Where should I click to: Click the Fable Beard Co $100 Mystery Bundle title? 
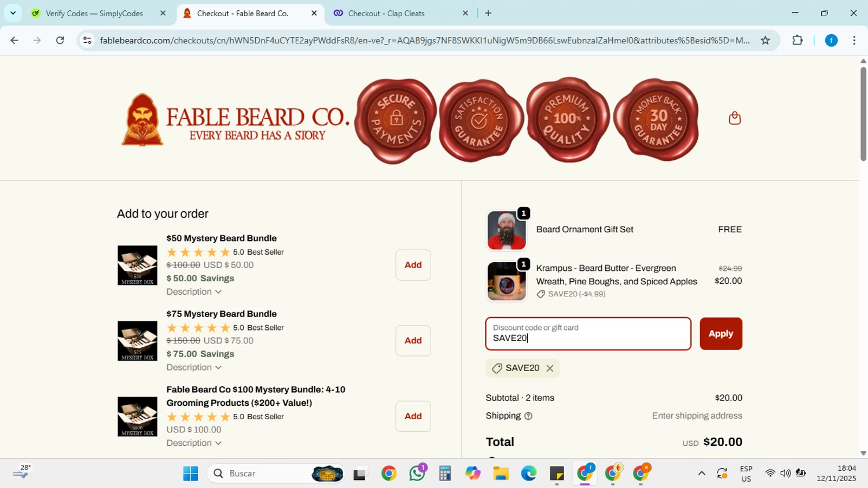[x=256, y=396]
